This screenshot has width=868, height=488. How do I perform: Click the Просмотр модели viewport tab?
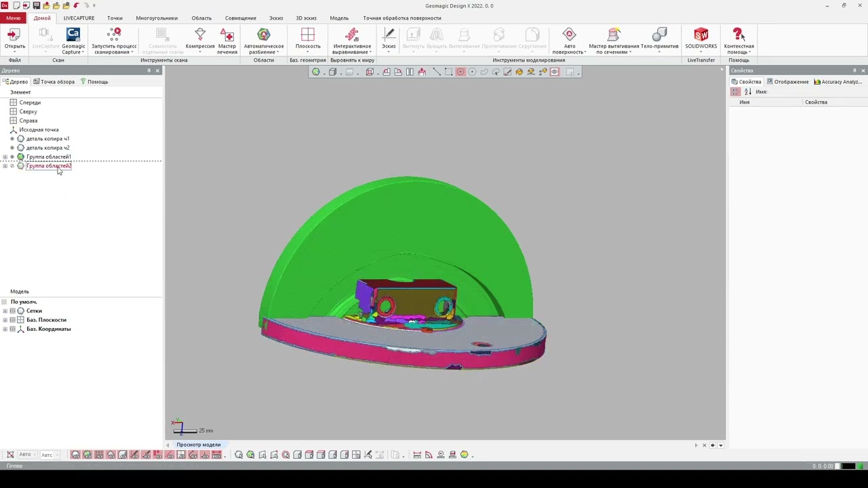pos(199,445)
